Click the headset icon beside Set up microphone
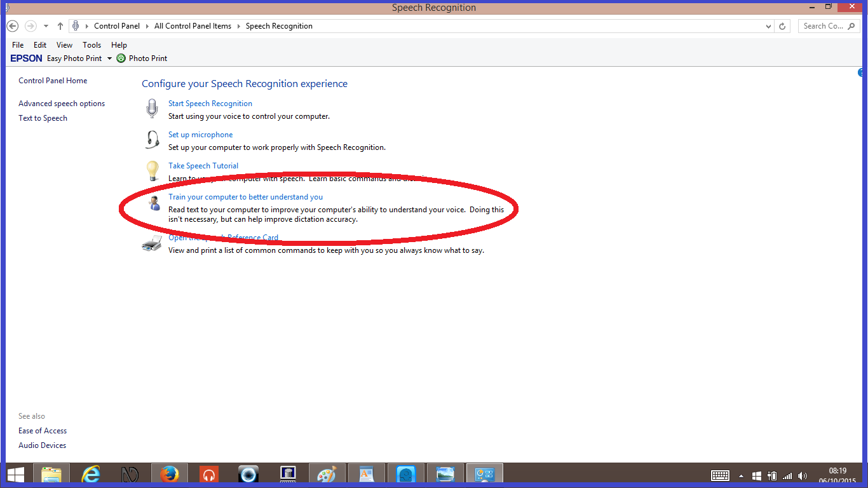This screenshot has height=488, width=868. point(152,139)
